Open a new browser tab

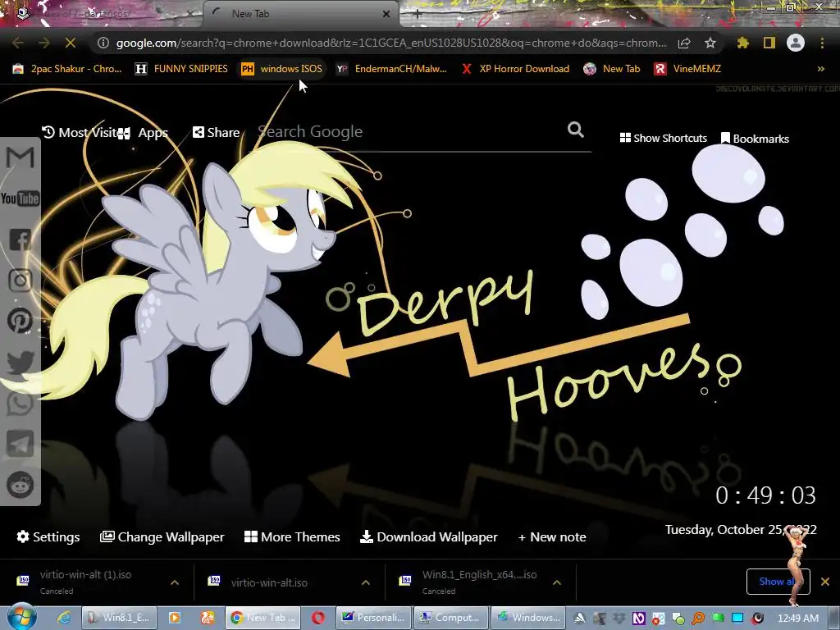(418, 15)
